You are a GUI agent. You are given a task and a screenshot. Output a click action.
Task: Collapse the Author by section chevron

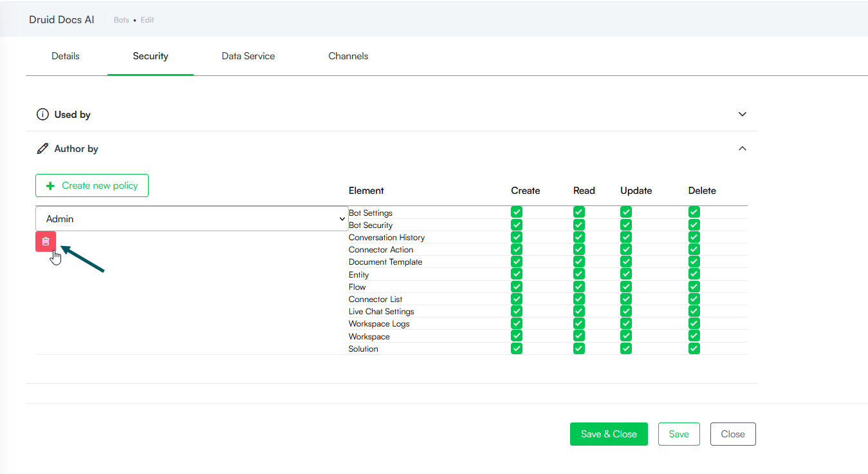(742, 149)
